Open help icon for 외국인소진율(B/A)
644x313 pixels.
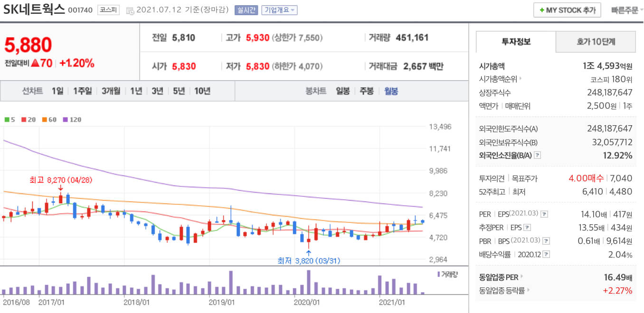[x=537, y=155]
